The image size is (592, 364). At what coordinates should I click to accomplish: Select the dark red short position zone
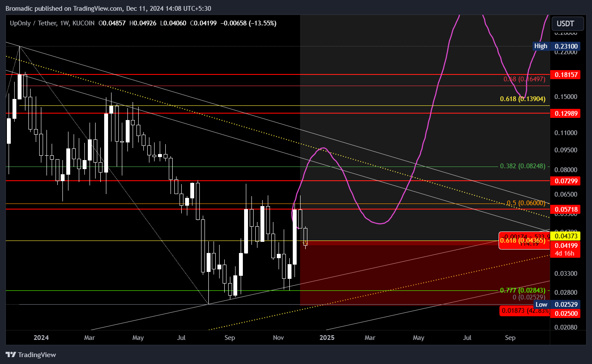425,275
